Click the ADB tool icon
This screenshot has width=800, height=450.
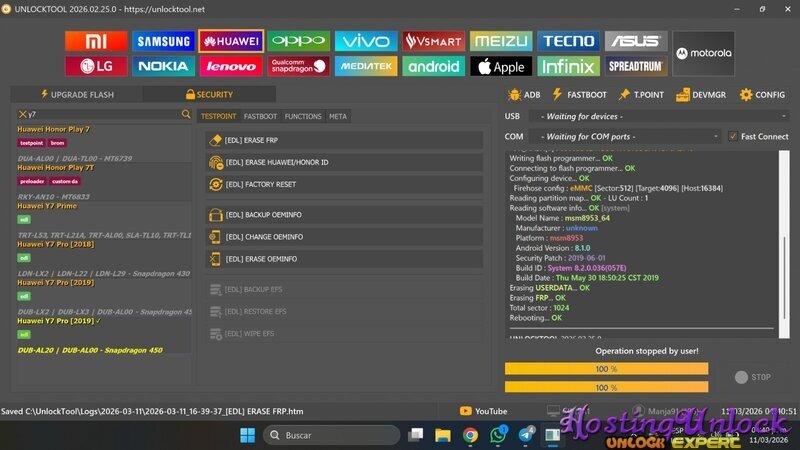(524, 95)
